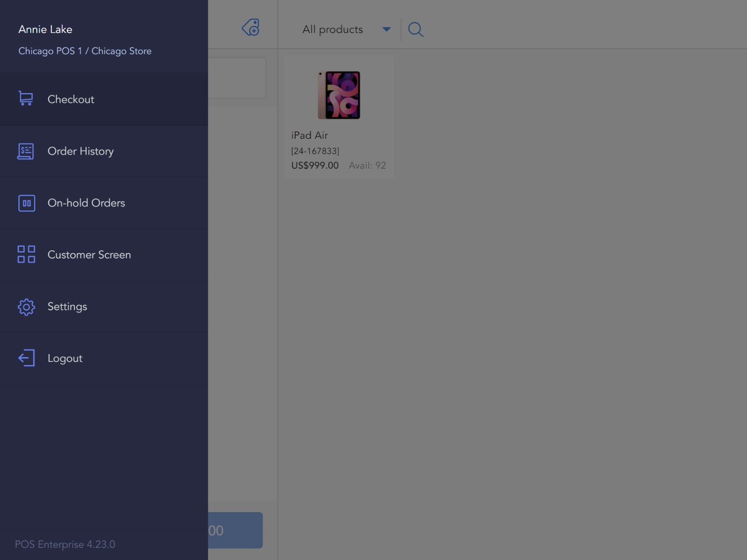This screenshot has width=747, height=560.
Task: Open product search with the magnifier icon
Action: tap(416, 29)
